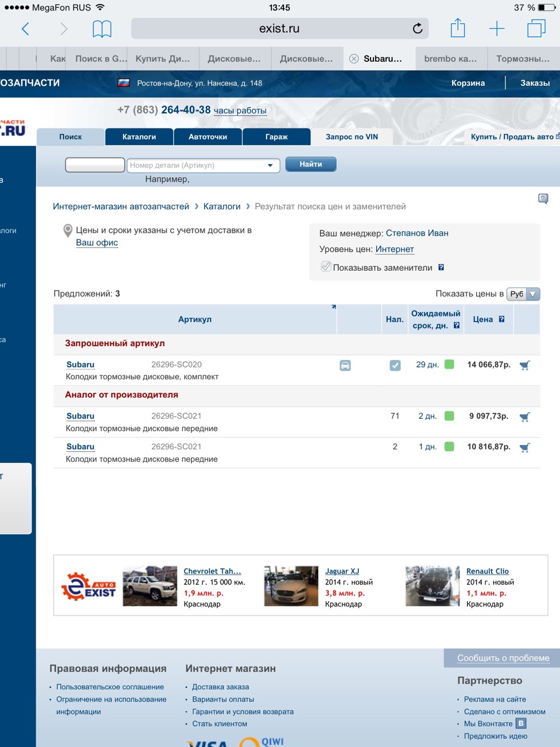
Task: Click the expand arrow in Артикул header
Action: 334,307
